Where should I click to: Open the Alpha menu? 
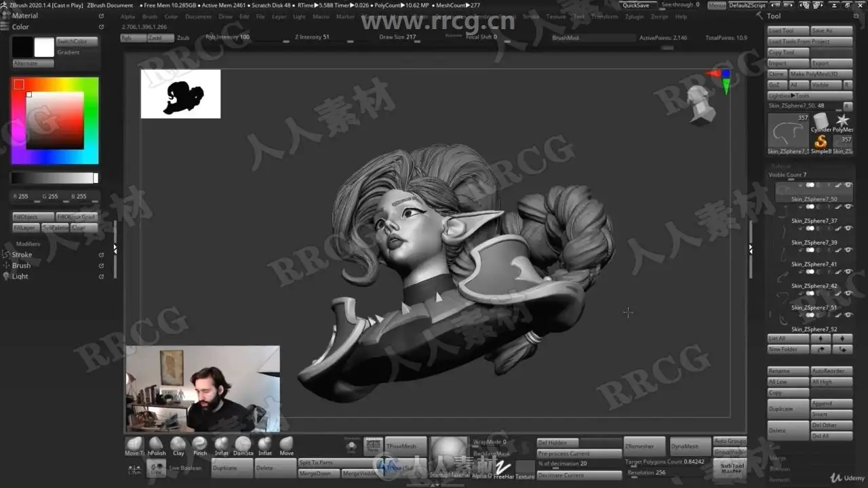(x=128, y=16)
